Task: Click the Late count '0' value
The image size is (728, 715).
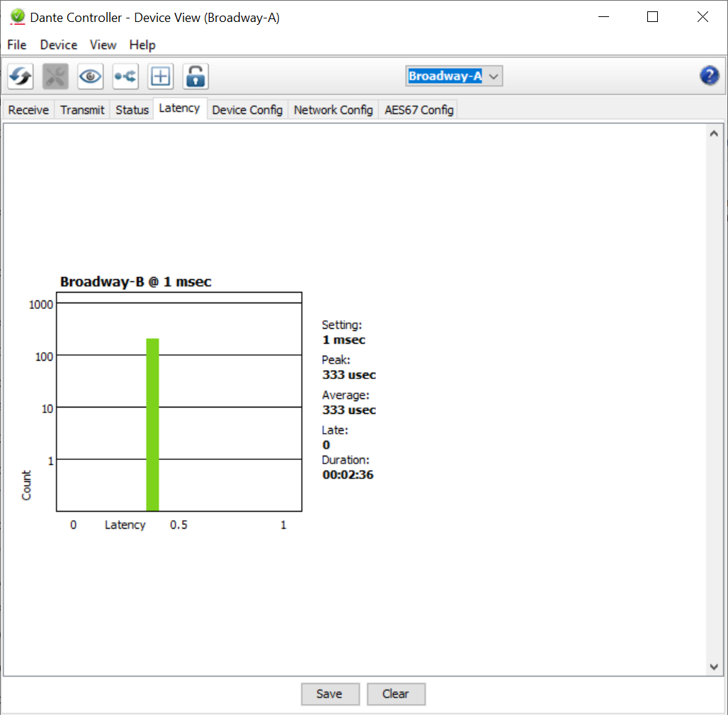Action: pyautogui.click(x=326, y=445)
